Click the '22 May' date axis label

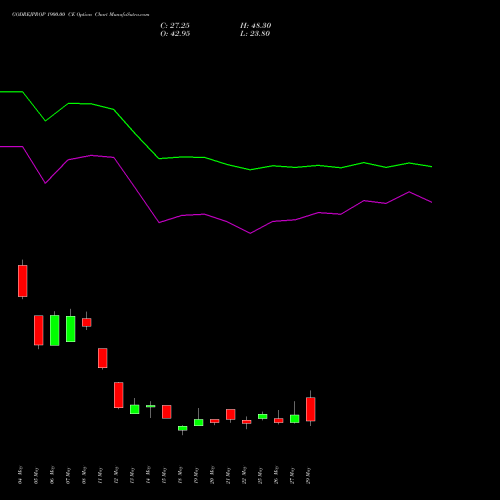pos(244,475)
